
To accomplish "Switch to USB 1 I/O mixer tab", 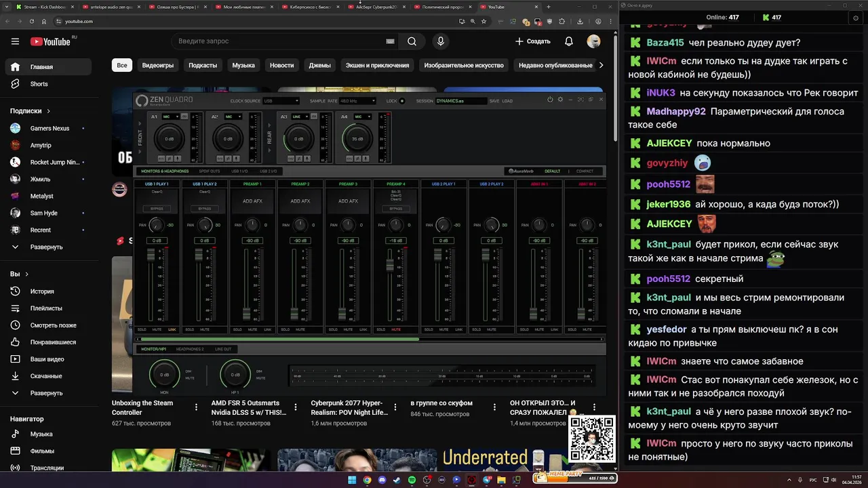I will (x=239, y=171).
